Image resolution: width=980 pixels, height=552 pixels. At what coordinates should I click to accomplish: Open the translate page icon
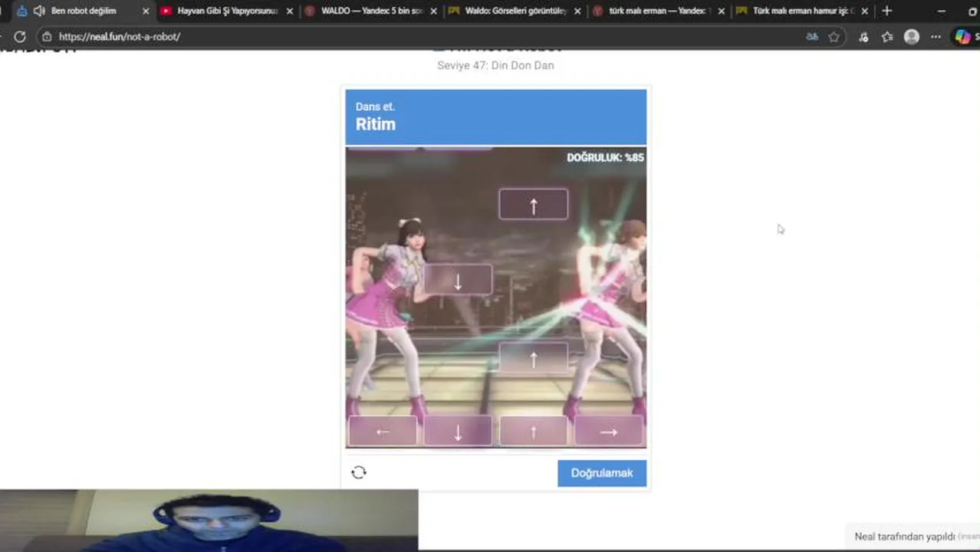click(812, 37)
